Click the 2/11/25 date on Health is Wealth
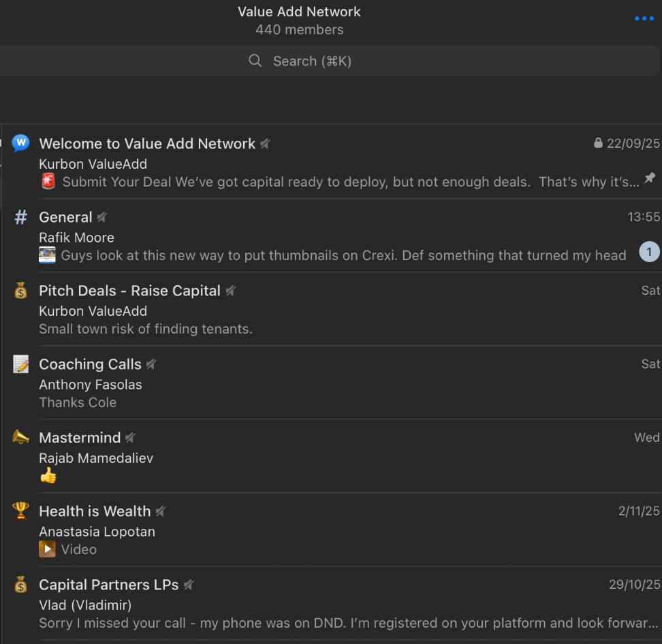 point(639,511)
